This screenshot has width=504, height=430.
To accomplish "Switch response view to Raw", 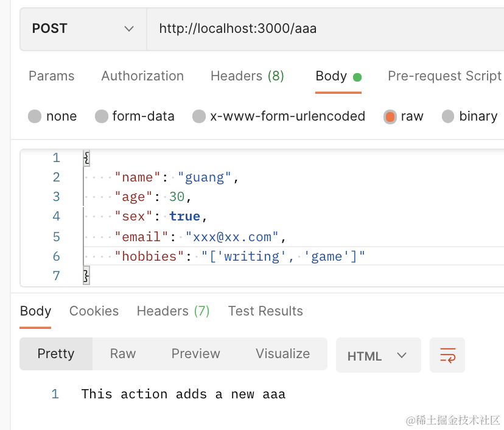I will point(123,354).
